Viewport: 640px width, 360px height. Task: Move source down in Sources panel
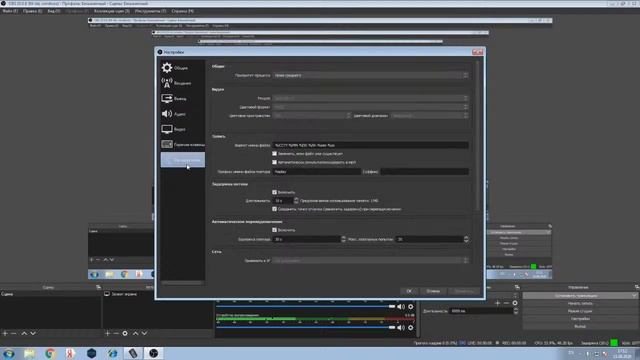point(144,333)
